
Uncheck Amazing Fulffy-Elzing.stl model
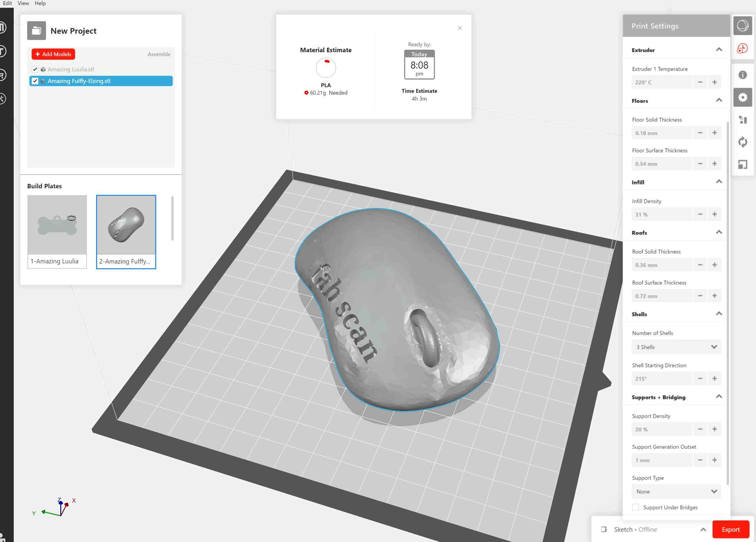[35, 81]
